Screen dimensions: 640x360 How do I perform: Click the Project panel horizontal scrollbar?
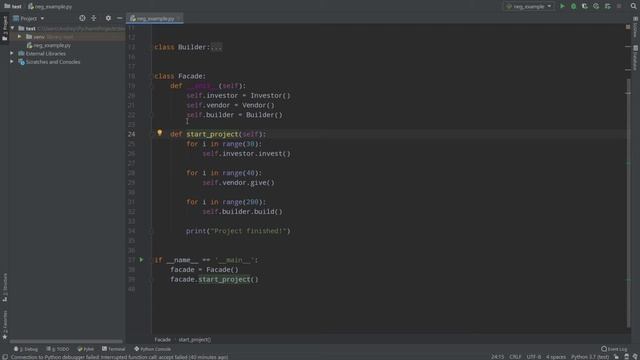[x=66, y=341]
